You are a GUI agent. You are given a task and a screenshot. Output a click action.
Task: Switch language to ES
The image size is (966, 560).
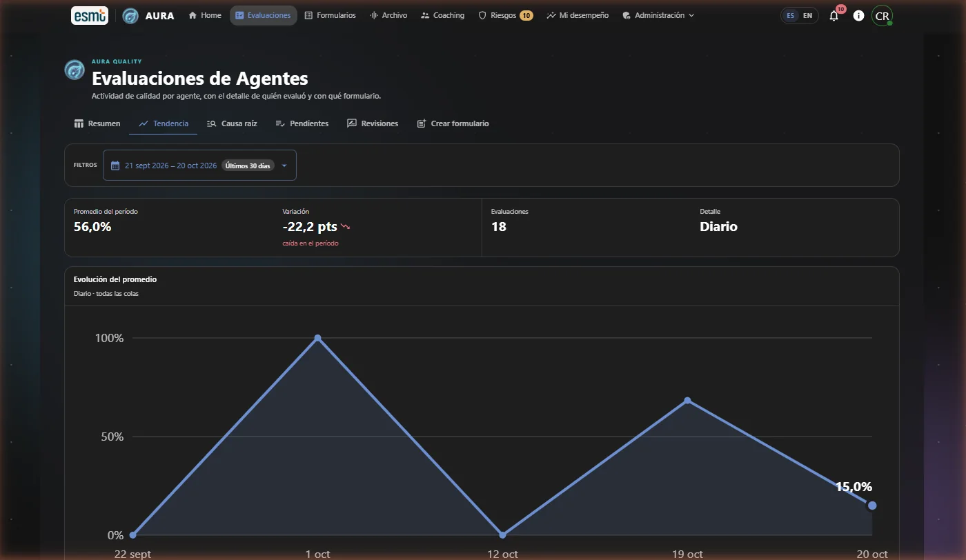pos(790,15)
